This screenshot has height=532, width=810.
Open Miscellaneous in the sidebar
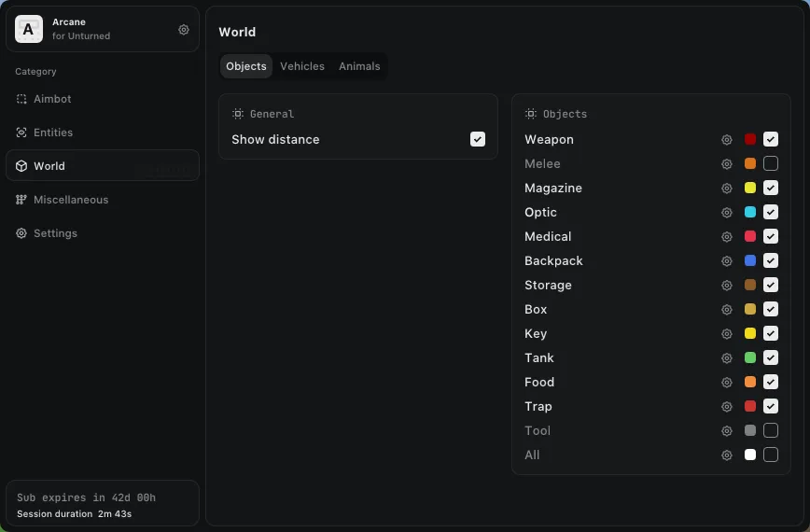(71, 200)
